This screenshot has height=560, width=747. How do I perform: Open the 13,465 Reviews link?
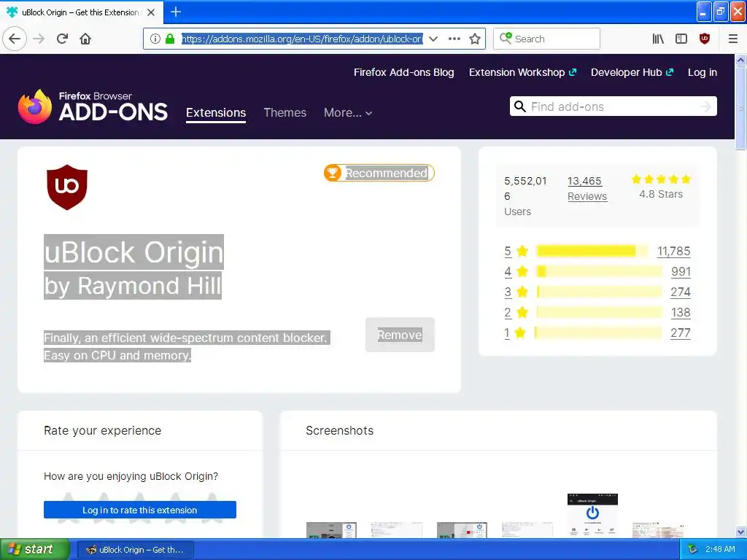coord(587,189)
